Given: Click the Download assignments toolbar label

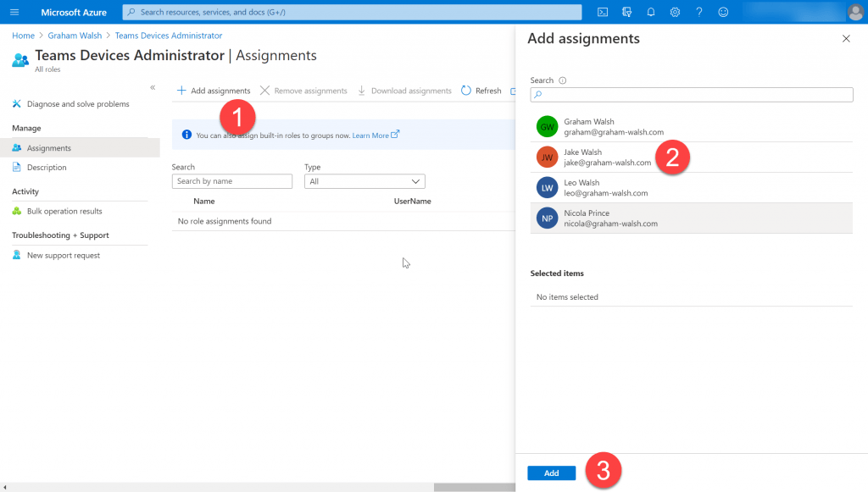Looking at the screenshot, I should [411, 91].
